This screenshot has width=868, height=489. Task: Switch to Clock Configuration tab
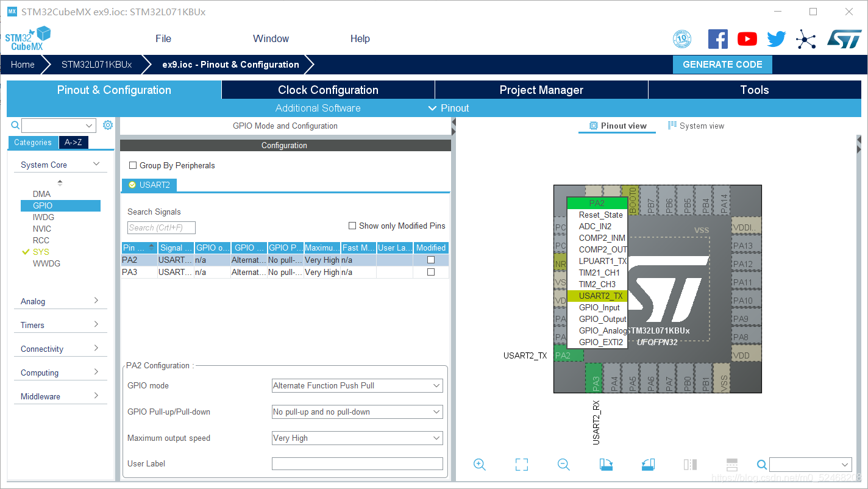(x=328, y=90)
